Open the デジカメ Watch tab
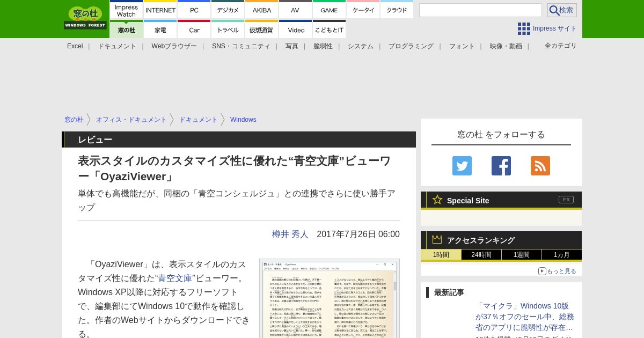The width and height of the screenshot is (644, 338). point(228,10)
